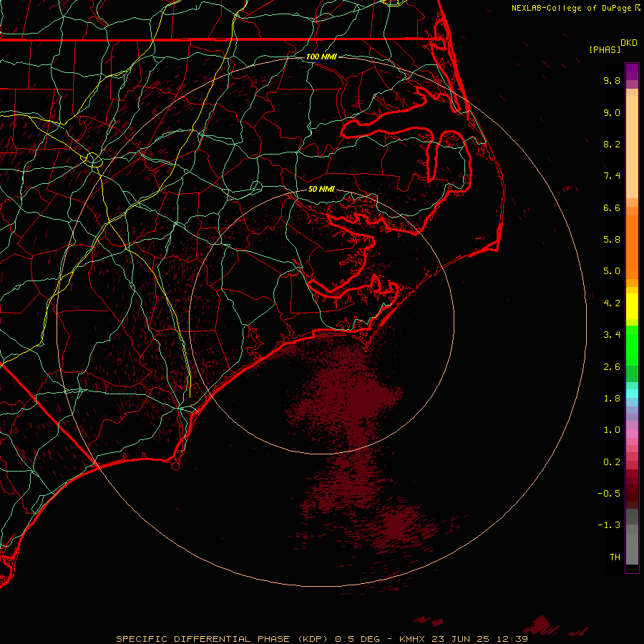Viewport: 644px width, 644px height.
Task: Click the 6.6 legend value
Action: 612,208
